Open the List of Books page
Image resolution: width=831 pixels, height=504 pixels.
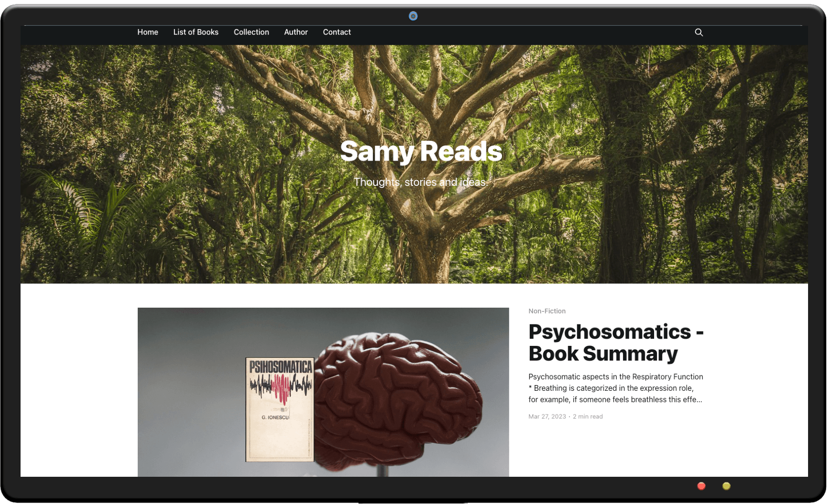(196, 32)
